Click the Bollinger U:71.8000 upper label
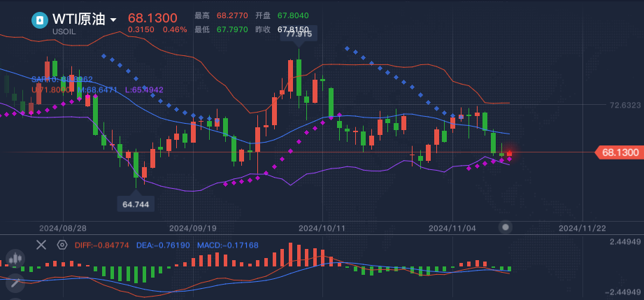Screen dimensions: 644x300 pos(51,90)
